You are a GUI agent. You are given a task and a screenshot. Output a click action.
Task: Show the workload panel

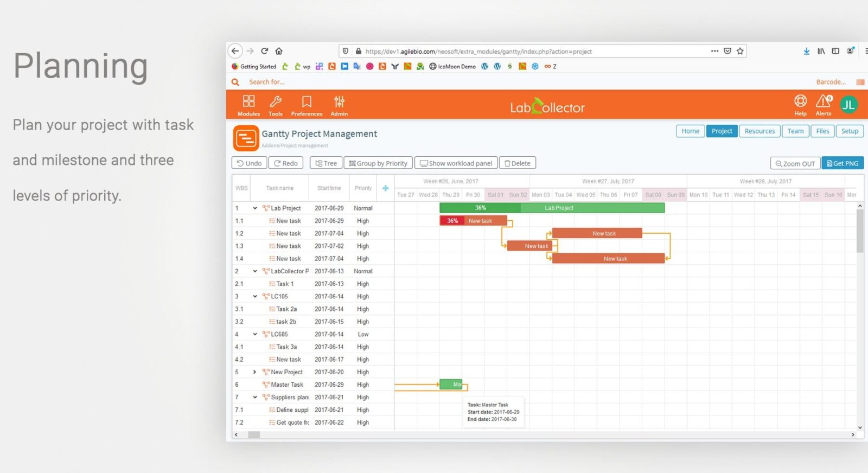(456, 163)
